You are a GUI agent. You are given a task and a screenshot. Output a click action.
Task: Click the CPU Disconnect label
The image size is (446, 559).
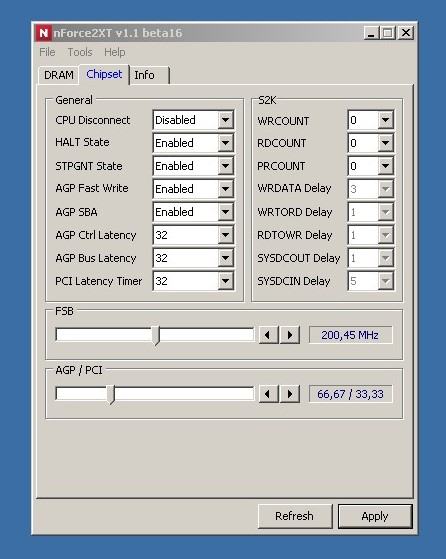[x=92, y=120]
